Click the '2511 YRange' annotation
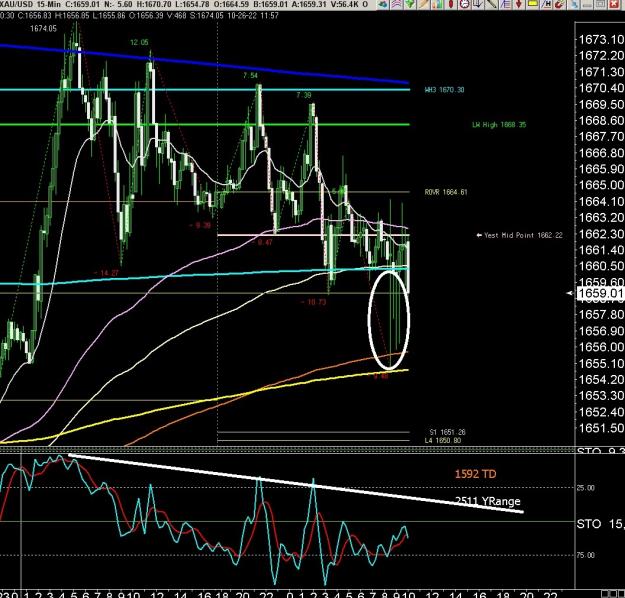 tap(488, 501)
